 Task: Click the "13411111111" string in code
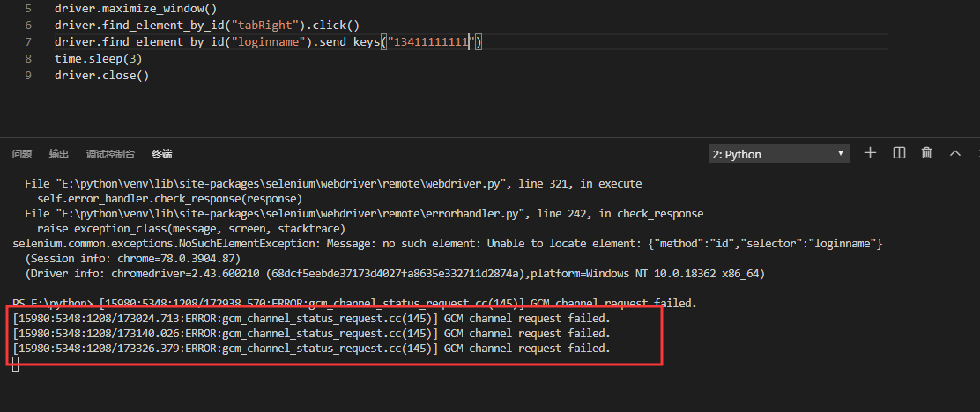(431, 42)
